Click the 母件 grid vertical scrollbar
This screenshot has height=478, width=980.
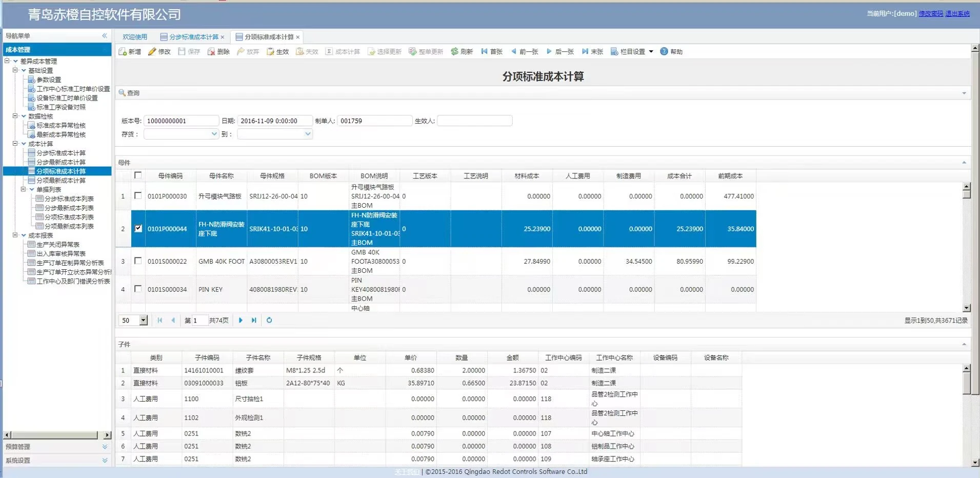pos(967,247)
